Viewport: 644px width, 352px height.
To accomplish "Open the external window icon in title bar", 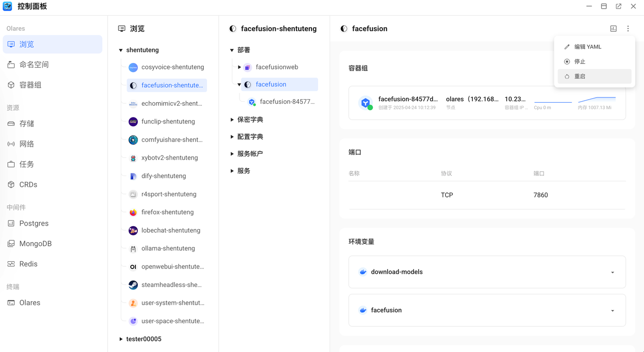I will tap(618, 7).
